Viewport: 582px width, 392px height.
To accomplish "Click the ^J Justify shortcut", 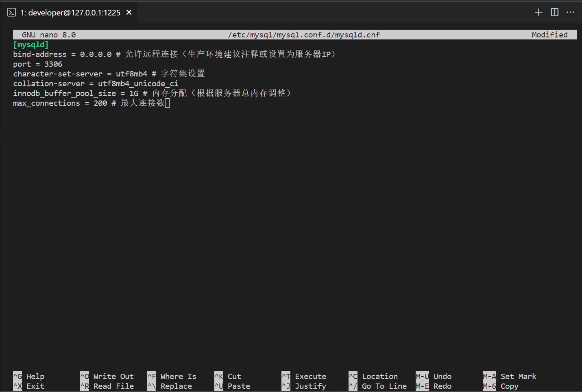I will (304, 386).
